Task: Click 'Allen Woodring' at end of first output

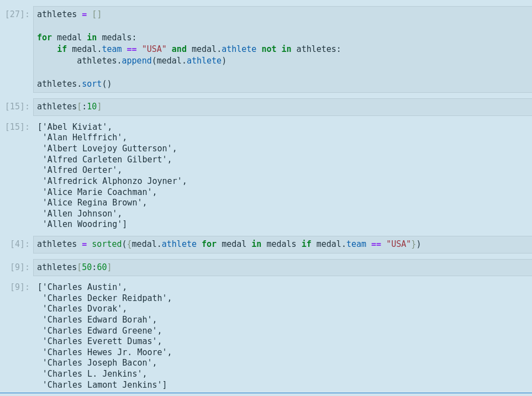Action: [84, 224]
